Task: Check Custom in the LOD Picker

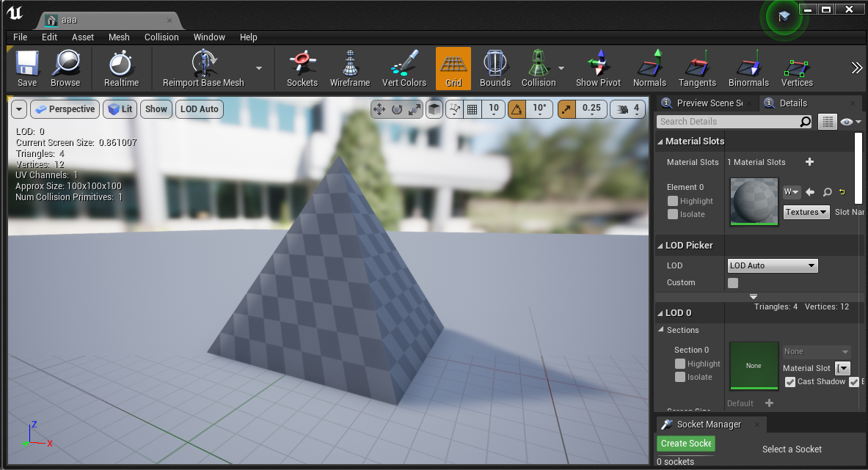Action: pos(732,282)
